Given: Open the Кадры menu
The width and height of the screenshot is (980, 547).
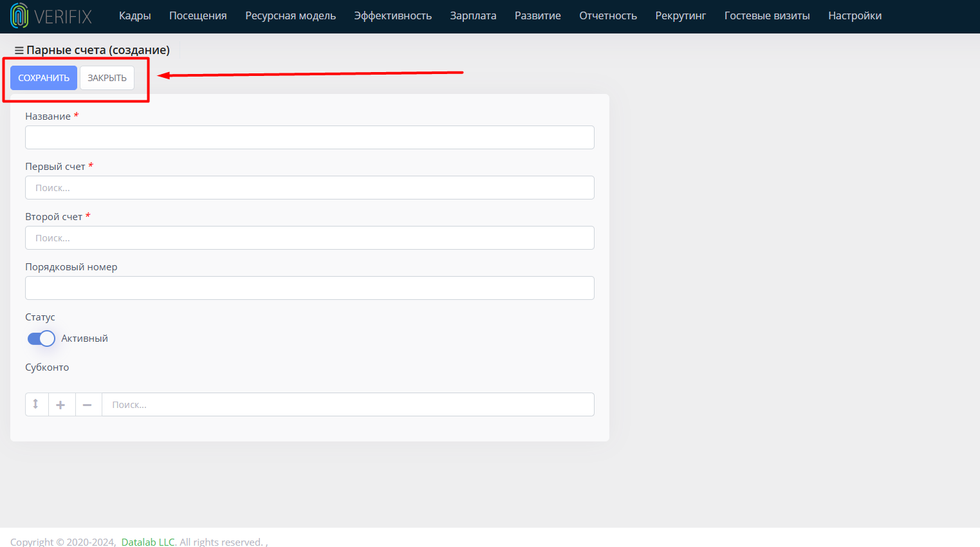Looking at the screenshot, I should pyautogui.click(x=135, y=16).
